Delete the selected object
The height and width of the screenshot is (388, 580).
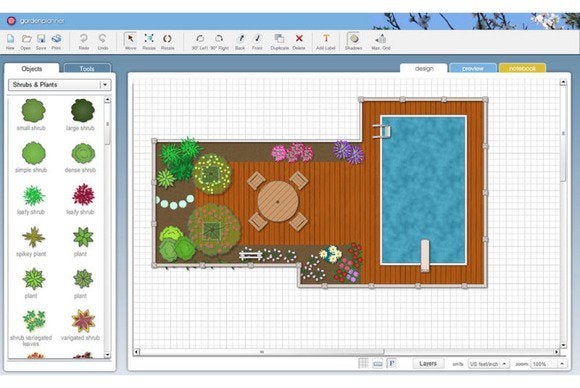tap(299, 41)
